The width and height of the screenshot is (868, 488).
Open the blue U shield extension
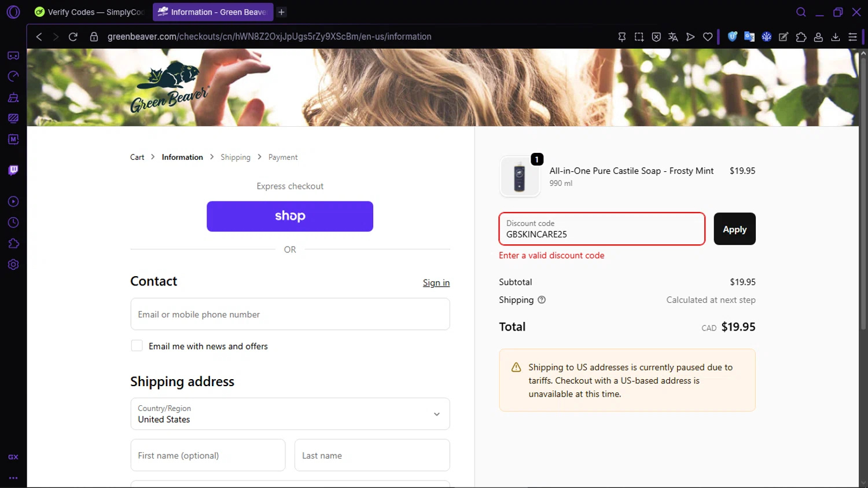point(733,36)
